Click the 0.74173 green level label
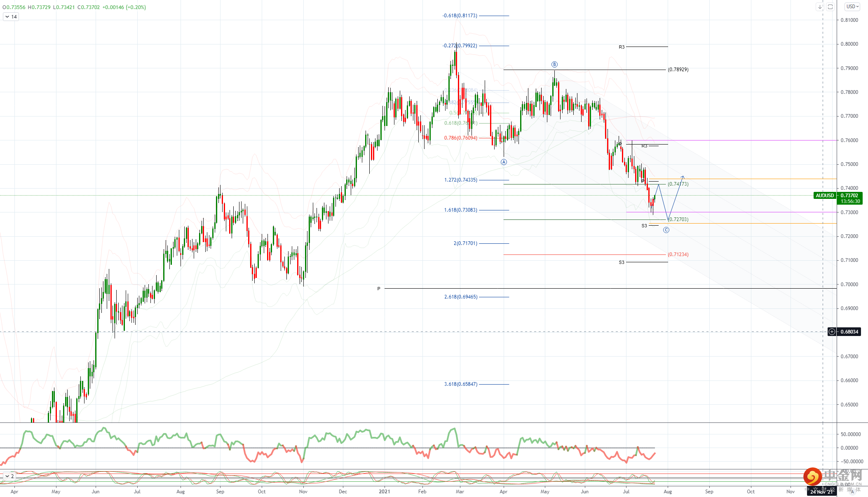Screen dimensions: 868x497 [x=678, y=184]
